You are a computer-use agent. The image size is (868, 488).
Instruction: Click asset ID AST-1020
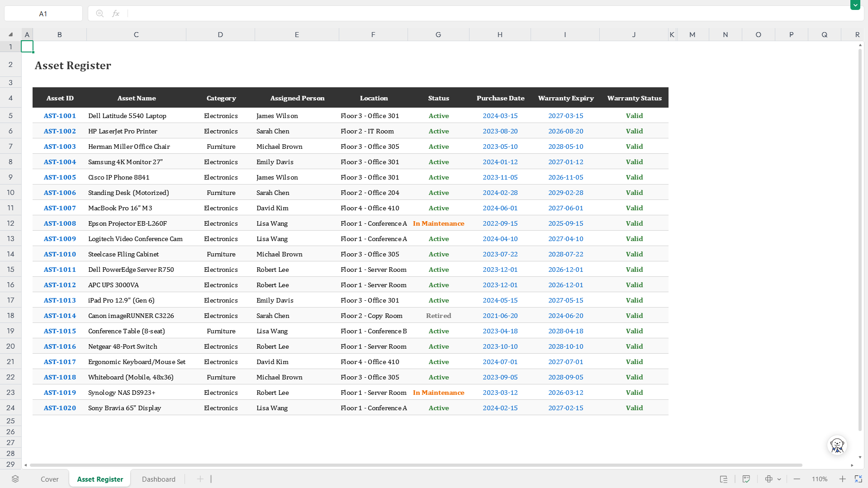coord(60,408)
